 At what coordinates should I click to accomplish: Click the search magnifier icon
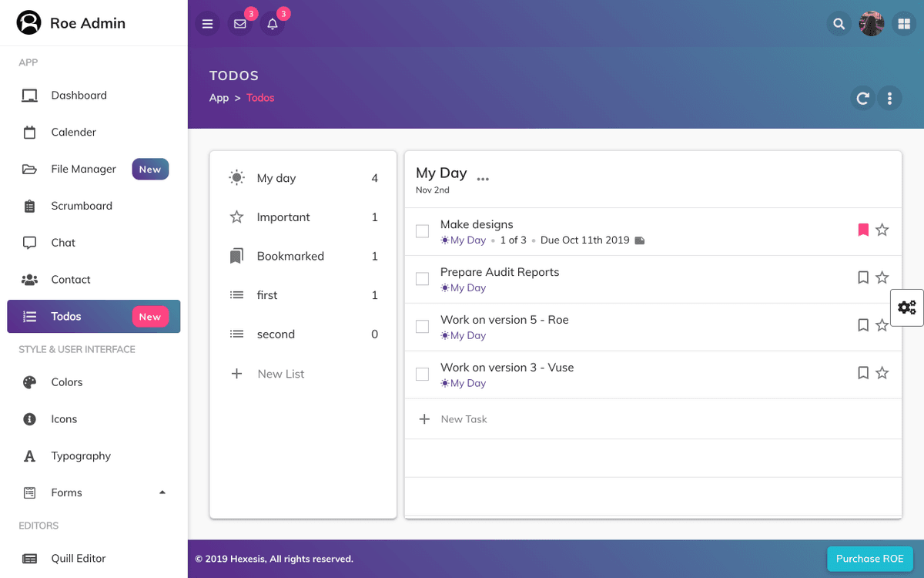point(839,24)
